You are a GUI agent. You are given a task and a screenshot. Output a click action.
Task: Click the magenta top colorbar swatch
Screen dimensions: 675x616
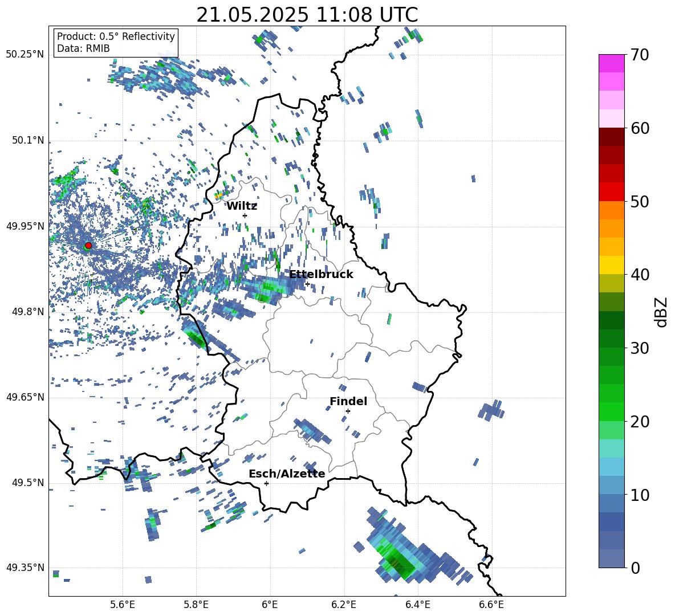[611, 64]
